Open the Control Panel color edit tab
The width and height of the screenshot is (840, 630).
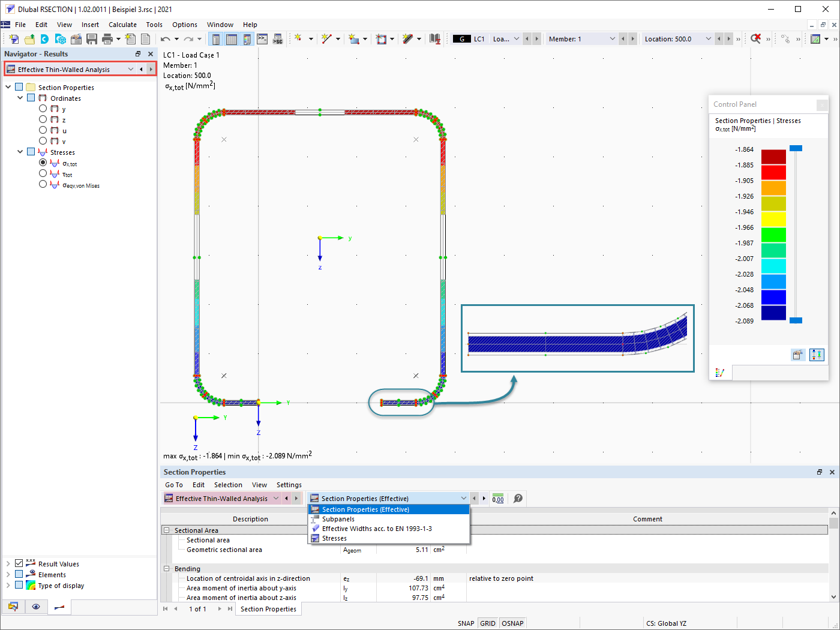720,373
